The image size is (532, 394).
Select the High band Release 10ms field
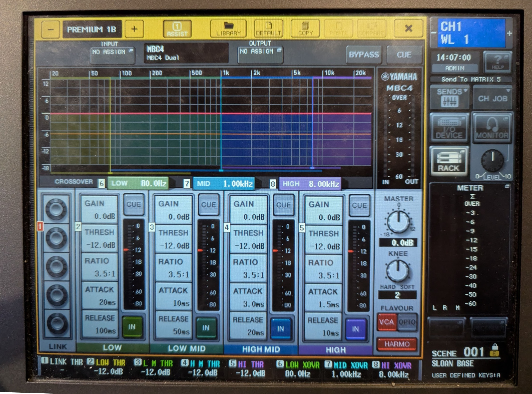tap(323, 326)
